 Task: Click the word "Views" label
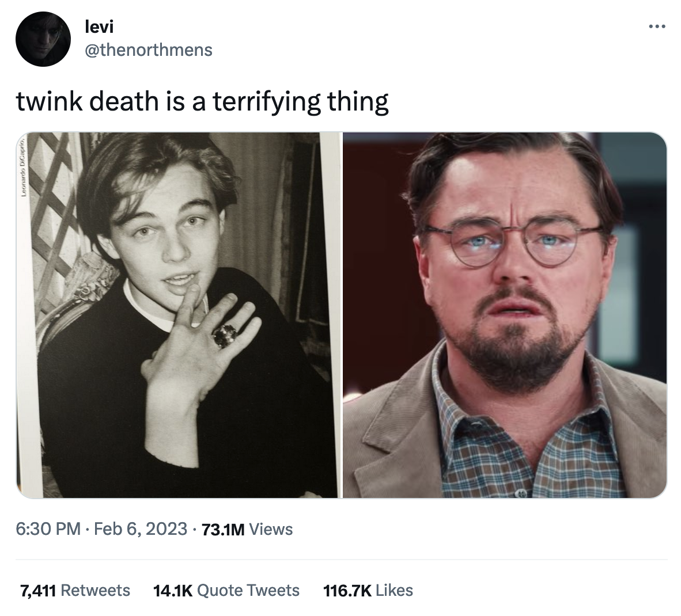[272, 528]
